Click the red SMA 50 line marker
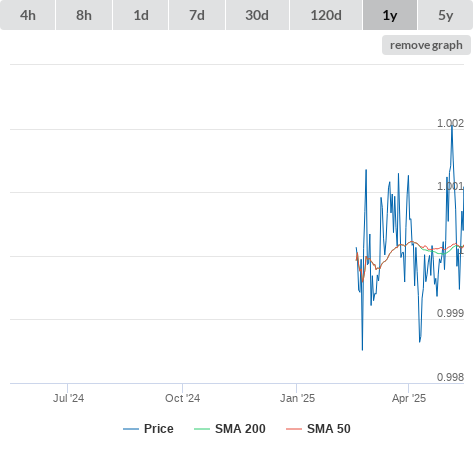474x455 pixels. pyautogui.click(x=294, y=429)
